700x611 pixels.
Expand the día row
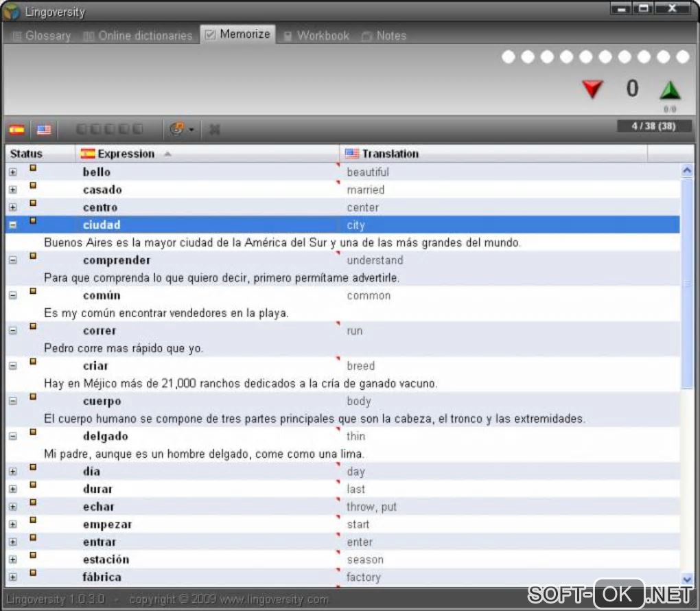13,471
